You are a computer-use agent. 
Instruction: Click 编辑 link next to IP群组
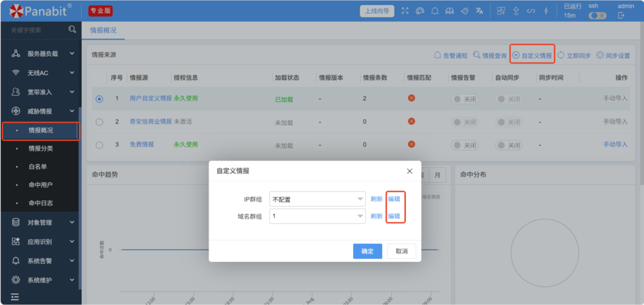(x=394, y=199)
